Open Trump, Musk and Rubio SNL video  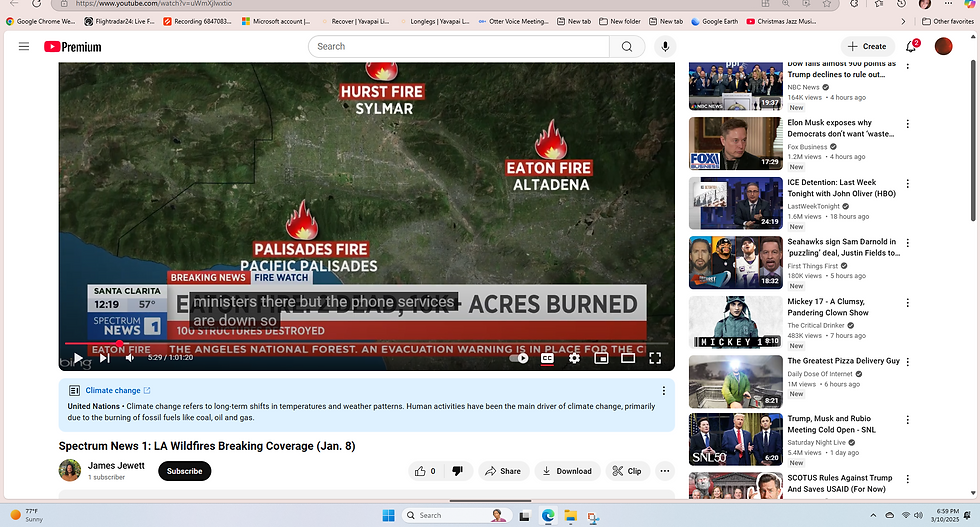pos(831,424)
